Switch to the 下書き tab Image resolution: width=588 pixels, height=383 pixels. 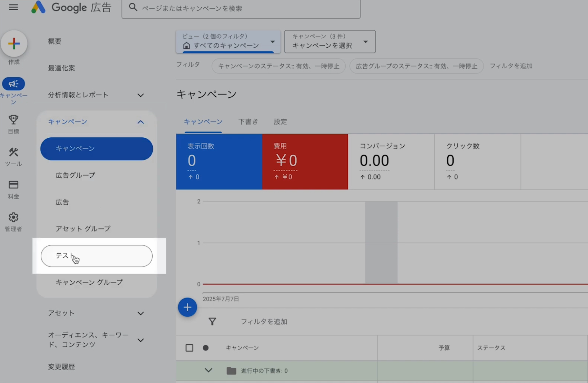pyautogui.click(x=248, y=122)
